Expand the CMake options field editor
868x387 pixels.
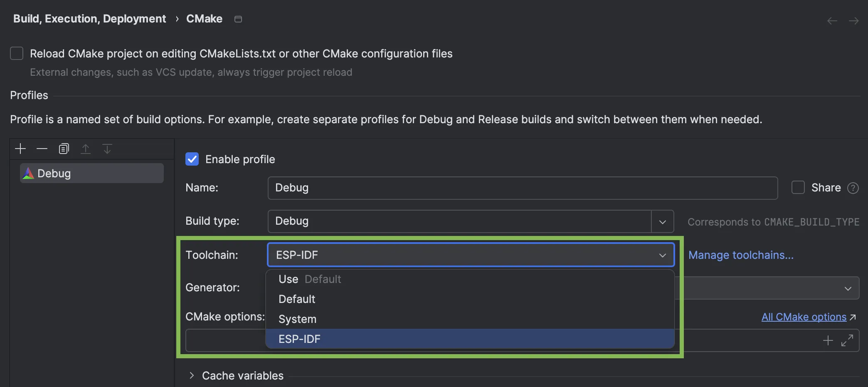point(847,340)
